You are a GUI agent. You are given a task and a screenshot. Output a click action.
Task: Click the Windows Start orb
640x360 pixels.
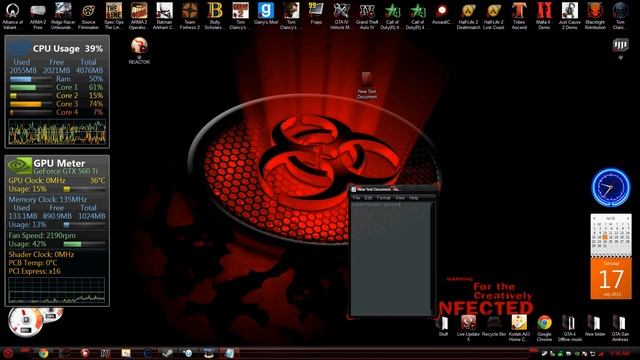pos(8,353)
